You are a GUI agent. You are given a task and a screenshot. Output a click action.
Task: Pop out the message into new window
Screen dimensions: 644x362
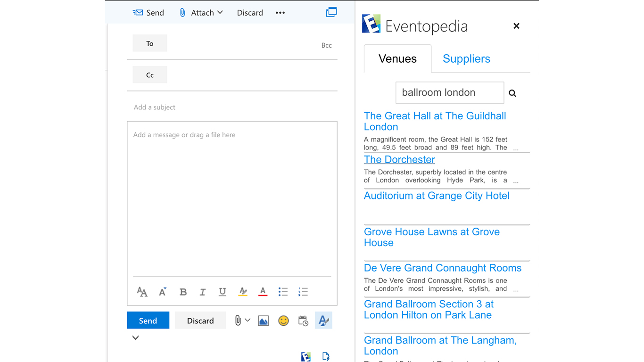331,13
